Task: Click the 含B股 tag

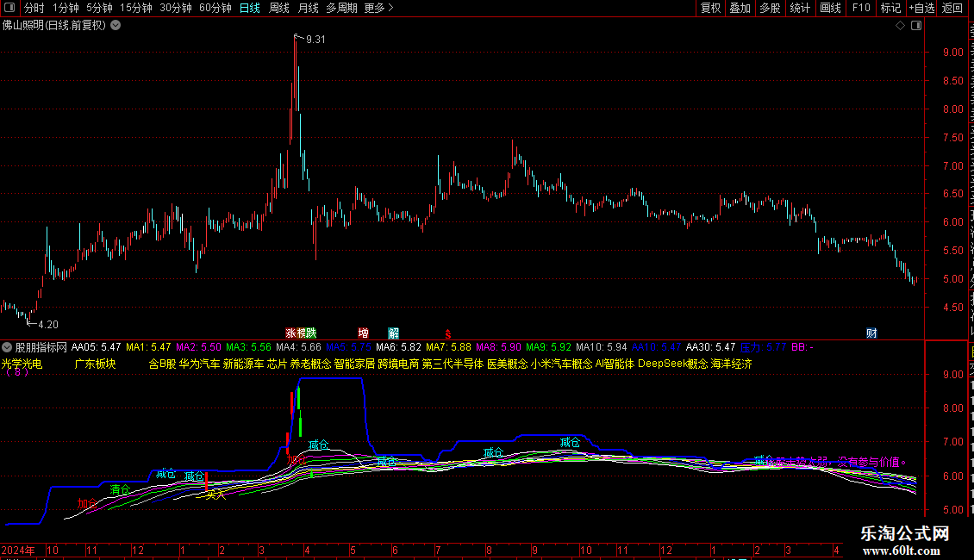Action: pyautogui.click(x=163, y=364)
